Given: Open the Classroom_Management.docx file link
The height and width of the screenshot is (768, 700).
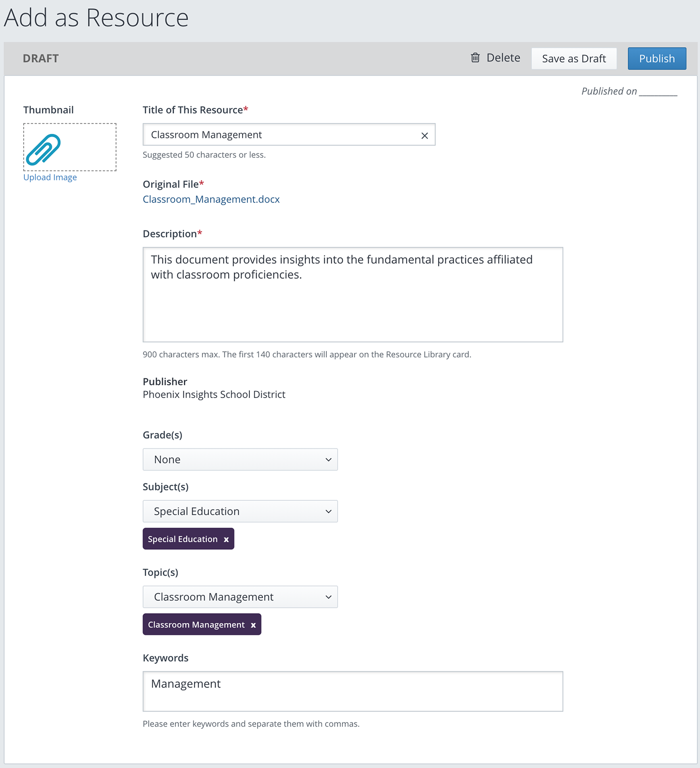Looking at the screenshot, I should click(211, 199).
